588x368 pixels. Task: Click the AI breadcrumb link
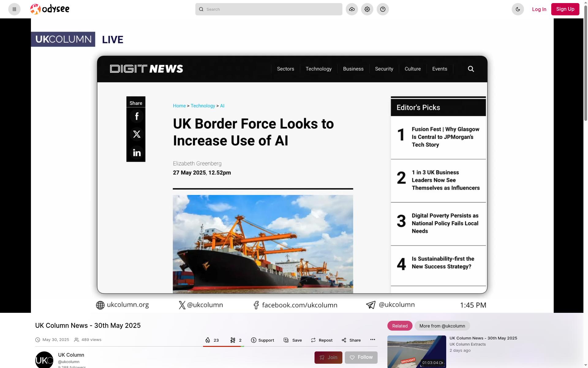click(222, 106)
